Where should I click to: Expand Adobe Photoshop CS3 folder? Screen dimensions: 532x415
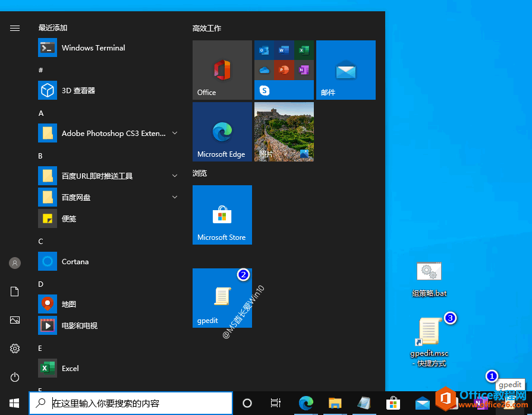(175, 134)
